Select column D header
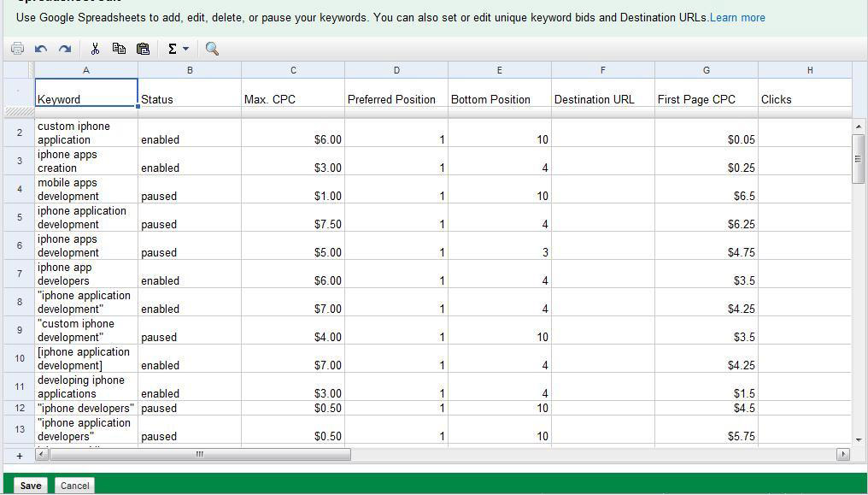Screen dimensions: 868x495 396,70
